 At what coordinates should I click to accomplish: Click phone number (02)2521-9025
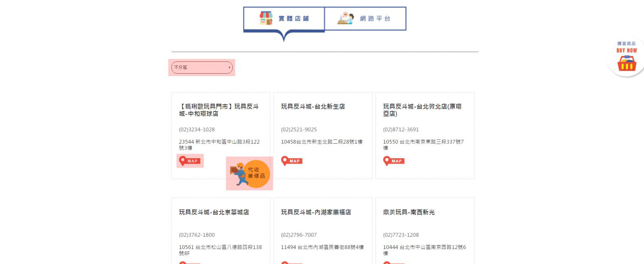[298, 129]
